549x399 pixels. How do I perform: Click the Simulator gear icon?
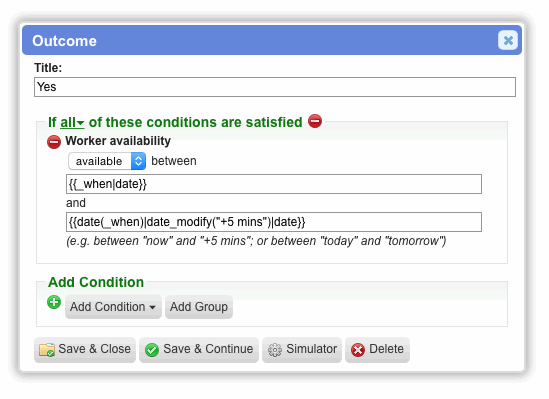(x=274, y=350)
